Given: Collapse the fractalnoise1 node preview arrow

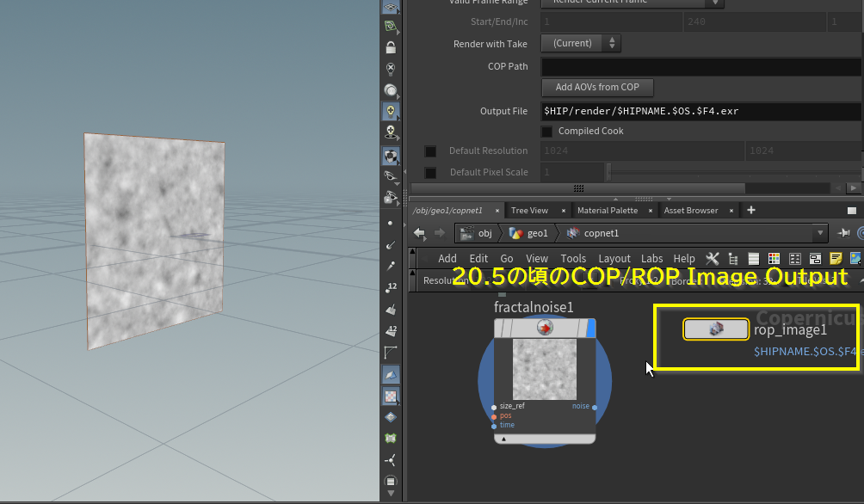Looking at the screenshot, I should tap(503, 439).
